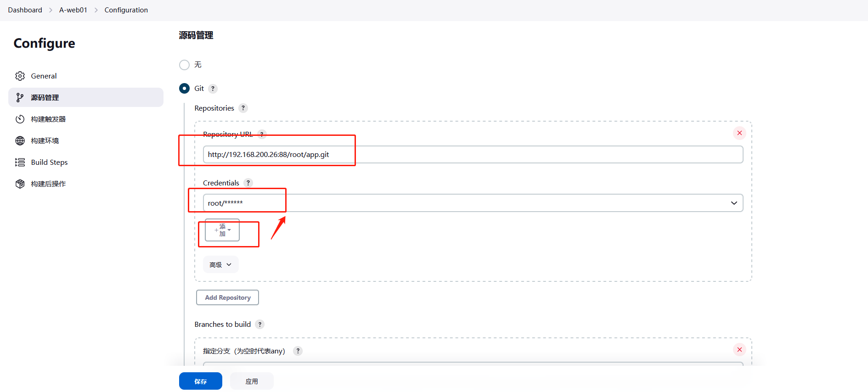This screenshot has width=868, height=392.
Task: Show help for Branches to build
Action: (259, 325)
